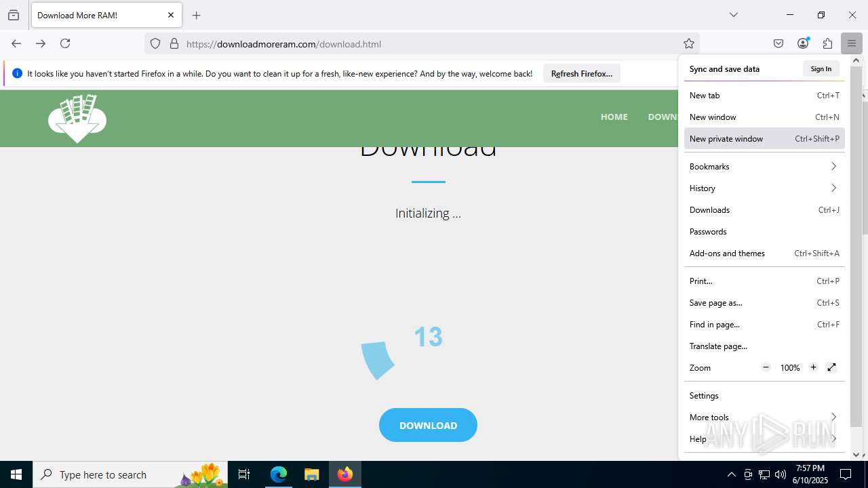Open the Windows Start menu
Image resolution: width=868 pixels, height=488 pixels.
tap(16, 474)
